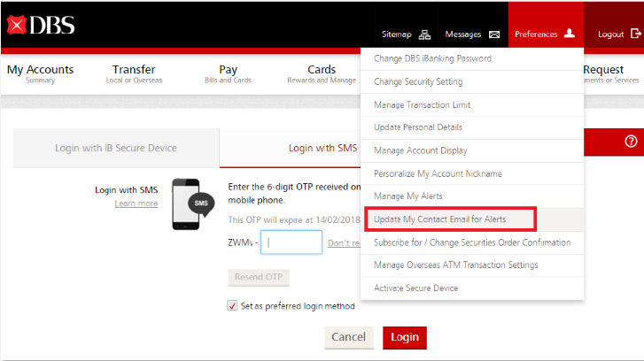
Task: Click the Logout arrow icon
Action: pos(635,34)
